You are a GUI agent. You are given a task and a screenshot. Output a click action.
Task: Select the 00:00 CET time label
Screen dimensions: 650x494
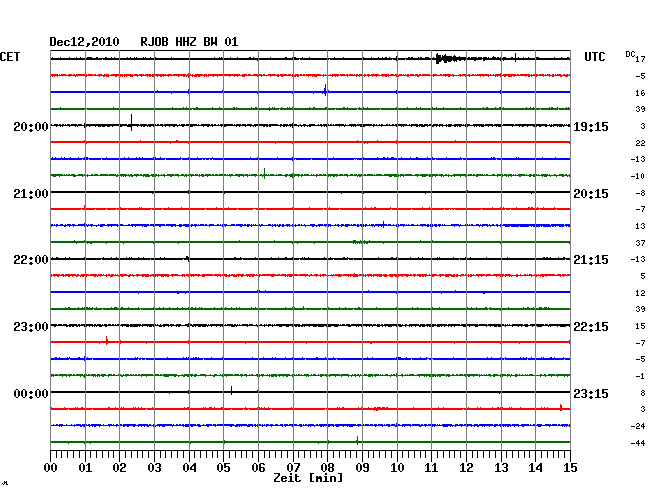point(31,393)
